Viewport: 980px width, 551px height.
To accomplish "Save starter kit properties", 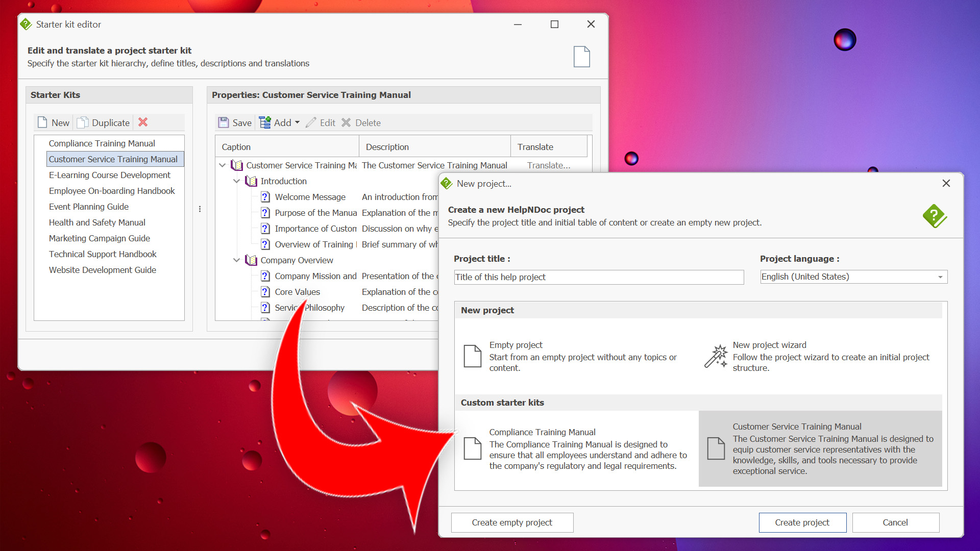I will (235, 122).
